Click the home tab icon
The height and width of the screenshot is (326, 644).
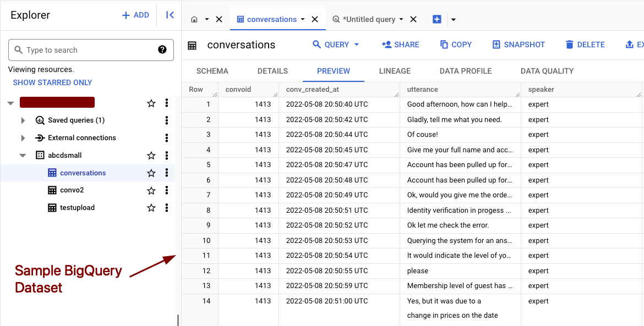[194, 19]
